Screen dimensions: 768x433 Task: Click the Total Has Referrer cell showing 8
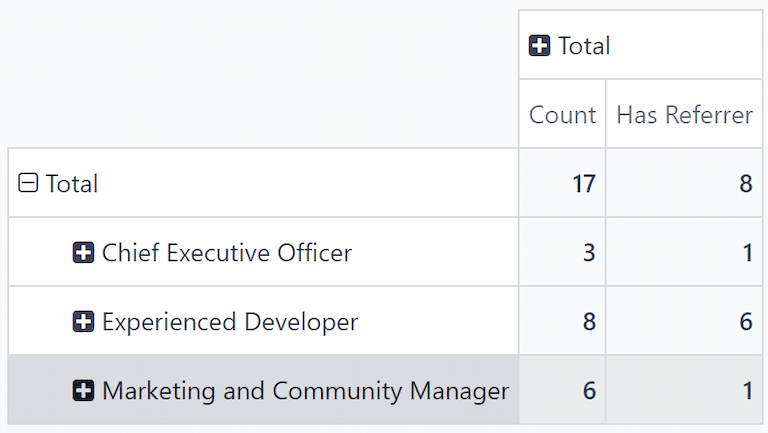point(684,184)
